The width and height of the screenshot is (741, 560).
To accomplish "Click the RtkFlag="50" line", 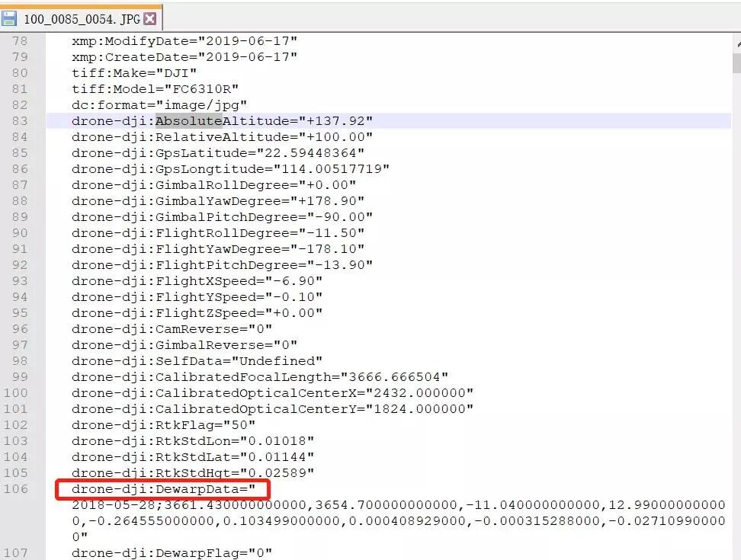I will [x=163, y=425].
